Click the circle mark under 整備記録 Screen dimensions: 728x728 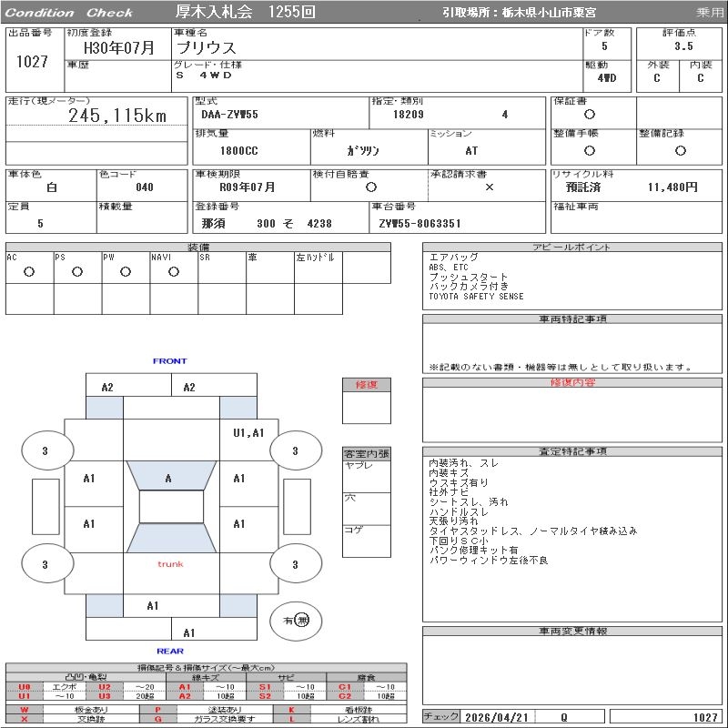coord(680,150)
